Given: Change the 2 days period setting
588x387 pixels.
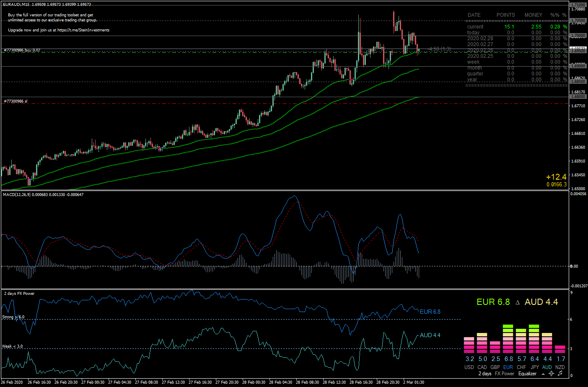Looking at the screenshot, I should [x=485, y=374].
